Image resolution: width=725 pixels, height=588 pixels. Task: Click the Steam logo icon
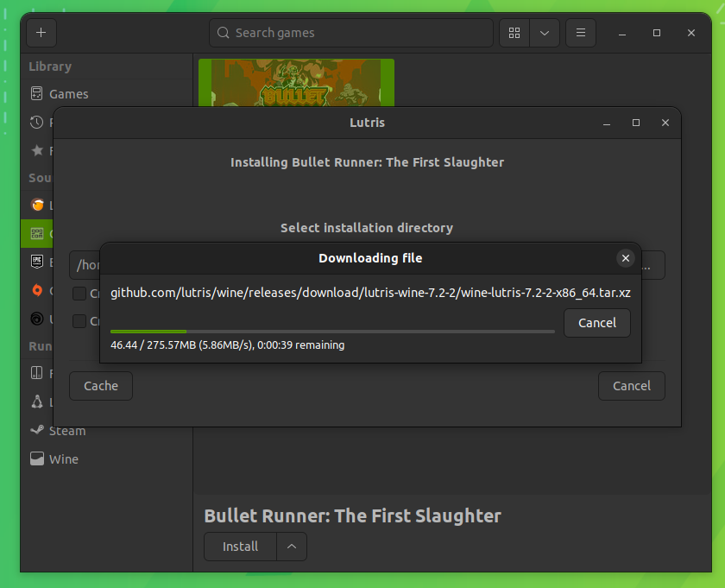[37, 430]
